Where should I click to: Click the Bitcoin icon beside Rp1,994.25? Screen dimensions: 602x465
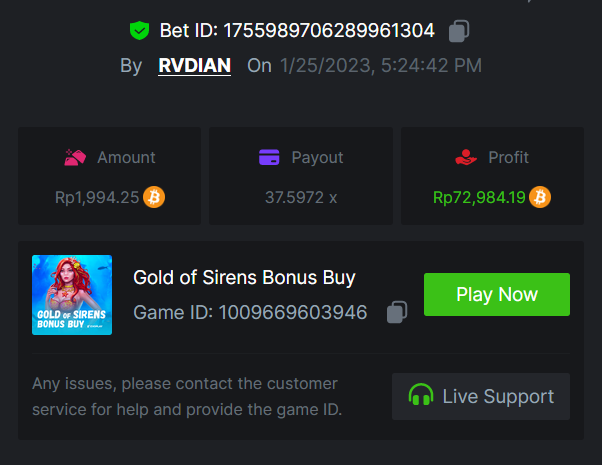click(154, 197)
